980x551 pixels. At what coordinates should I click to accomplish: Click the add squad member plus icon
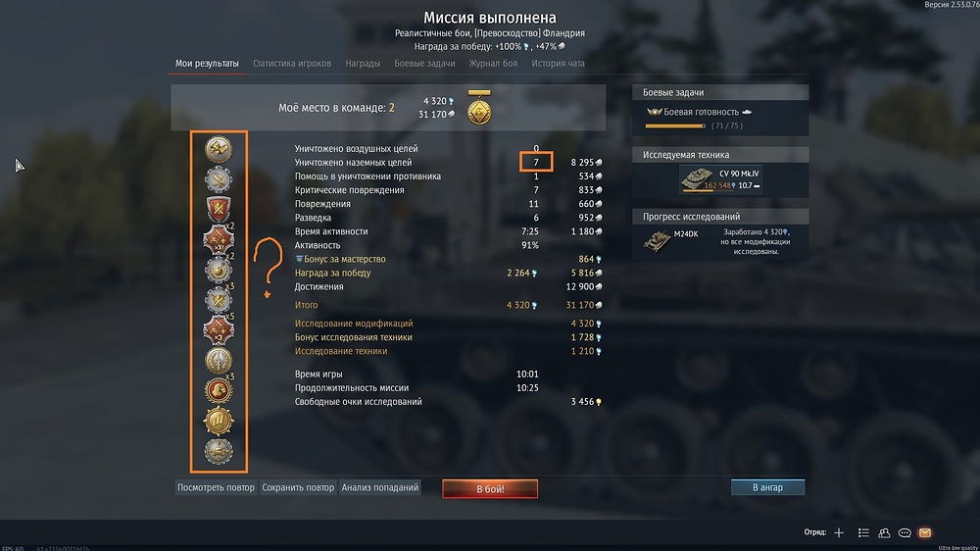pos(839,533)
